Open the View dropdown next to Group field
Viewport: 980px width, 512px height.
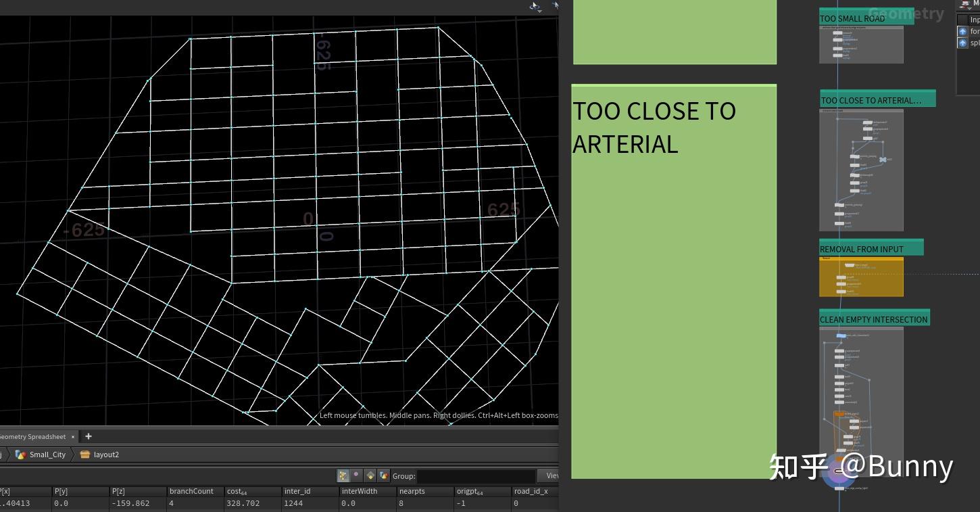point(553,475)
